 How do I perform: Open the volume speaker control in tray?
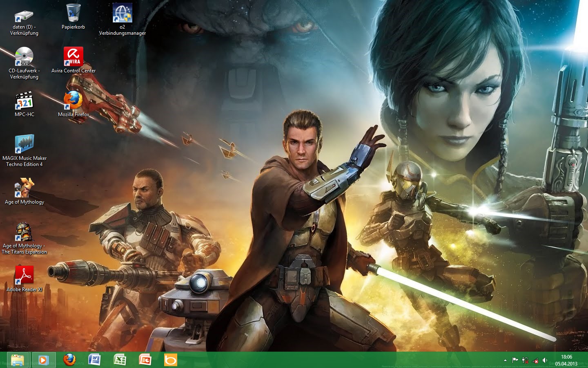tap(545, 360)
